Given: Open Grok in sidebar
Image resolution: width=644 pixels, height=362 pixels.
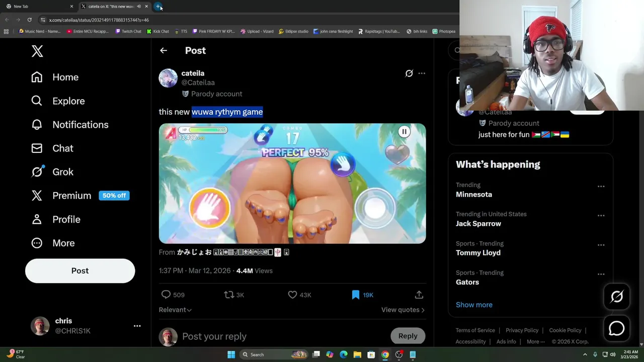Looking at the screenshot, I should pos(52,172).
